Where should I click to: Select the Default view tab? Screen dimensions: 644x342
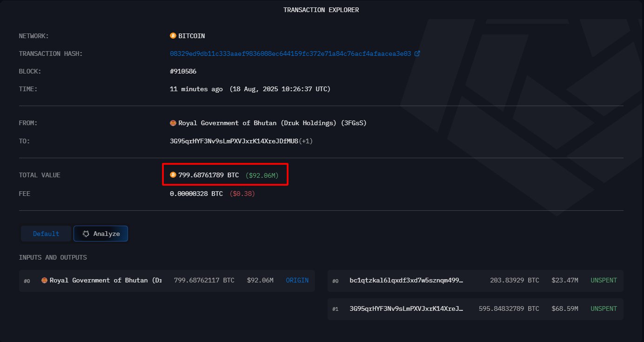(x=46, y=233)
